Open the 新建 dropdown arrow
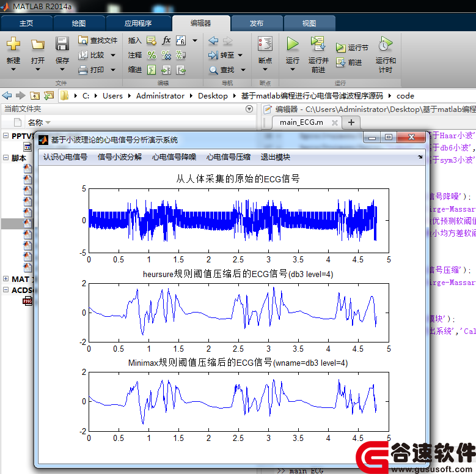The height and width of the screenshot is (474, 476). tap(13, 70)
